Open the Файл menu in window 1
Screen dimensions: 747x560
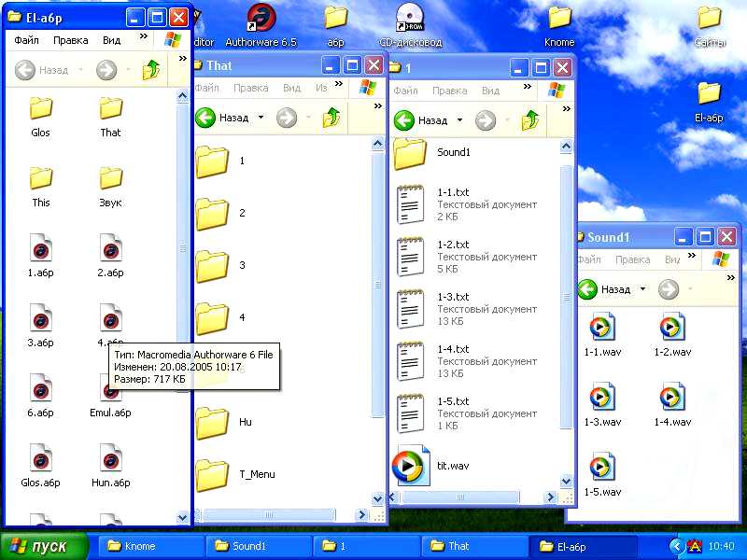(405, 91)
